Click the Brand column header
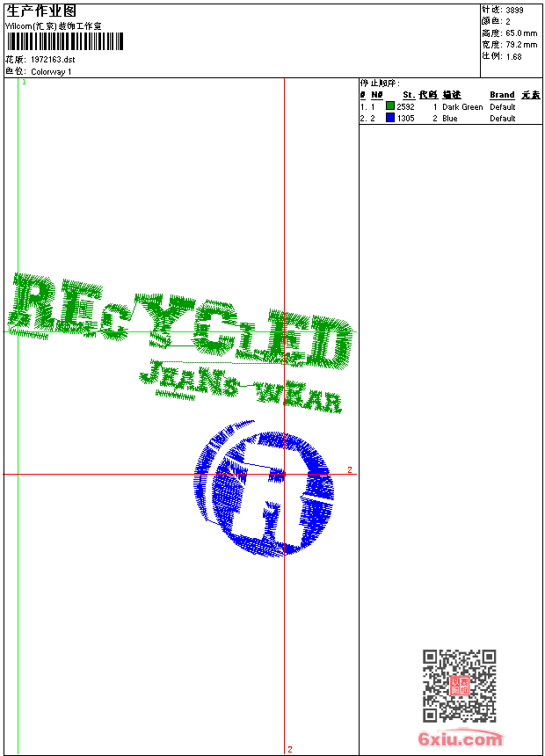Viewport: 545px width, 756px height. 502,95
